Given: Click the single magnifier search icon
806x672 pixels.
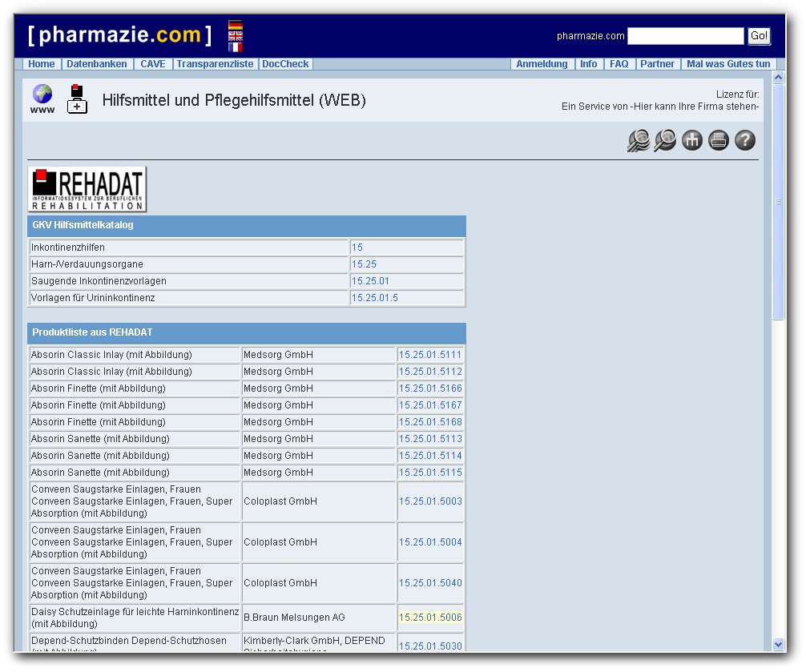Looking at the screenshot, I should click(663, 140).
